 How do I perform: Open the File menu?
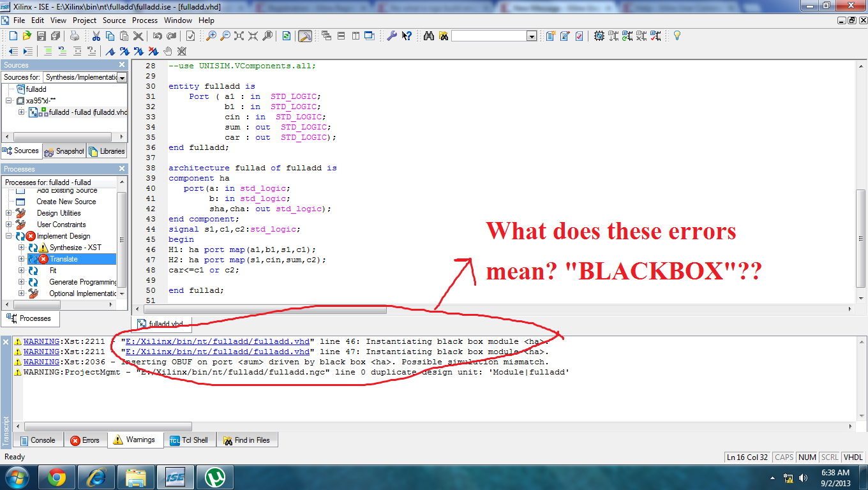pyautogui.click(x=19, y=20)
